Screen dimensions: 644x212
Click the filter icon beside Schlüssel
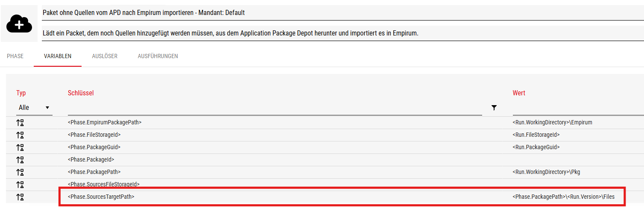(494, 108)
